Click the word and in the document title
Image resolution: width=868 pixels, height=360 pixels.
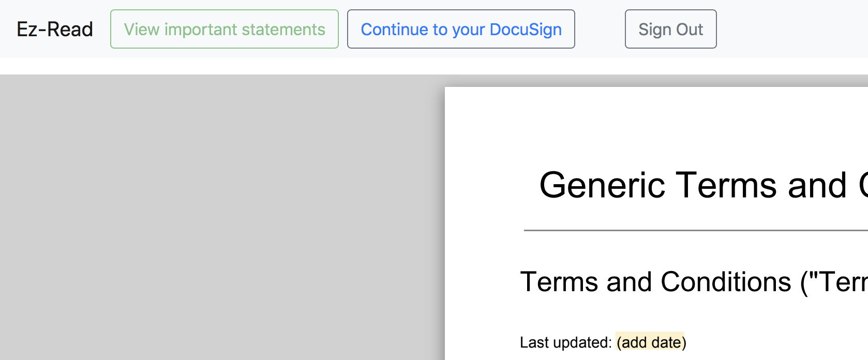tap(817, 186)
